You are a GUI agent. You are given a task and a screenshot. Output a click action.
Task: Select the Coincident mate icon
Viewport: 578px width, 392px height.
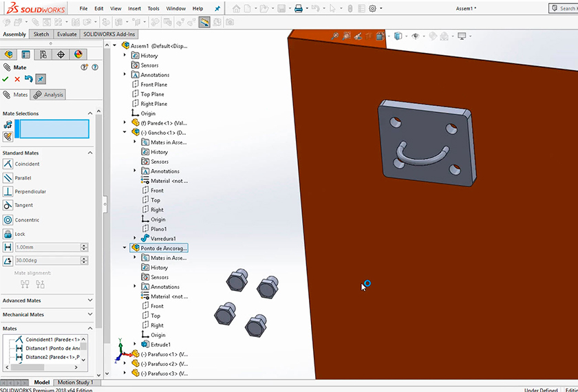8,164
